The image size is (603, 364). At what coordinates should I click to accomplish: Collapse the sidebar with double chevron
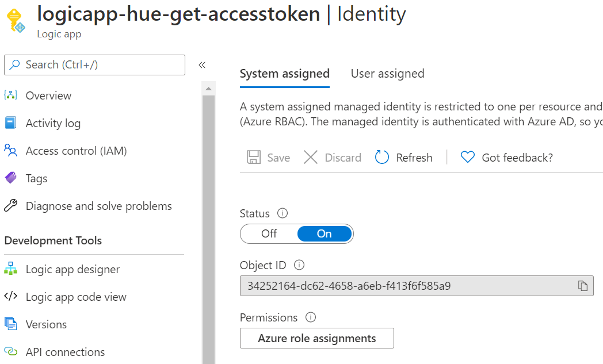(202, 65)
